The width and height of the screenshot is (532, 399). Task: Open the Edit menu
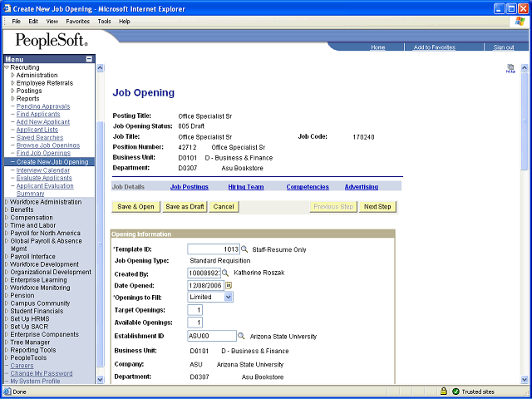point(33,22)
